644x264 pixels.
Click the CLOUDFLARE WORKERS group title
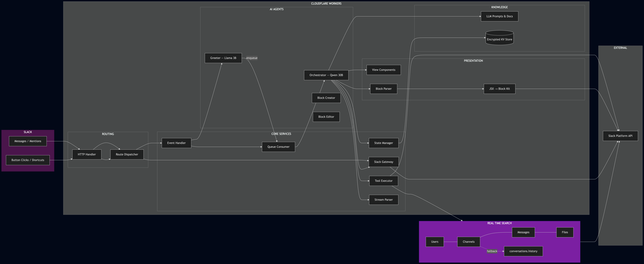tap(326, 3)
